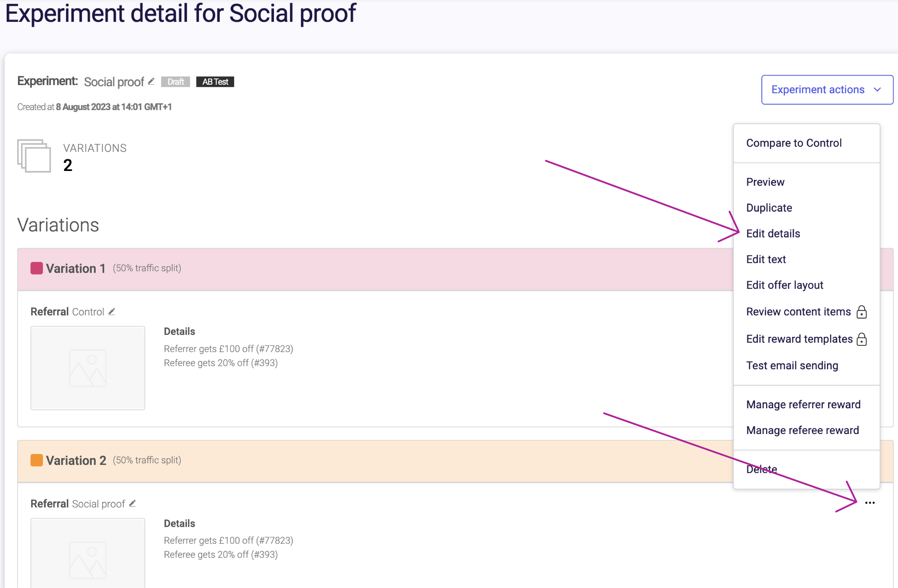Select Duplicate in the context menu
898x588 pixels.
pos(769,208)
